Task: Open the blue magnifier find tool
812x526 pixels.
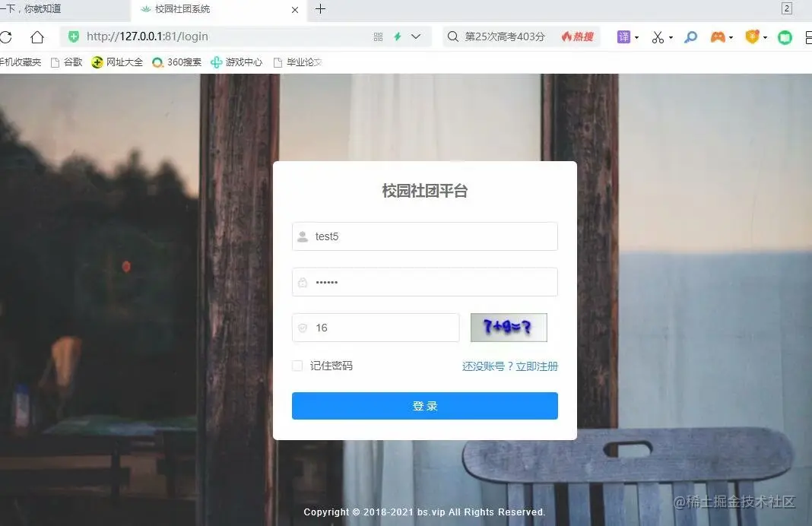Action: click(x=691, y=37)
